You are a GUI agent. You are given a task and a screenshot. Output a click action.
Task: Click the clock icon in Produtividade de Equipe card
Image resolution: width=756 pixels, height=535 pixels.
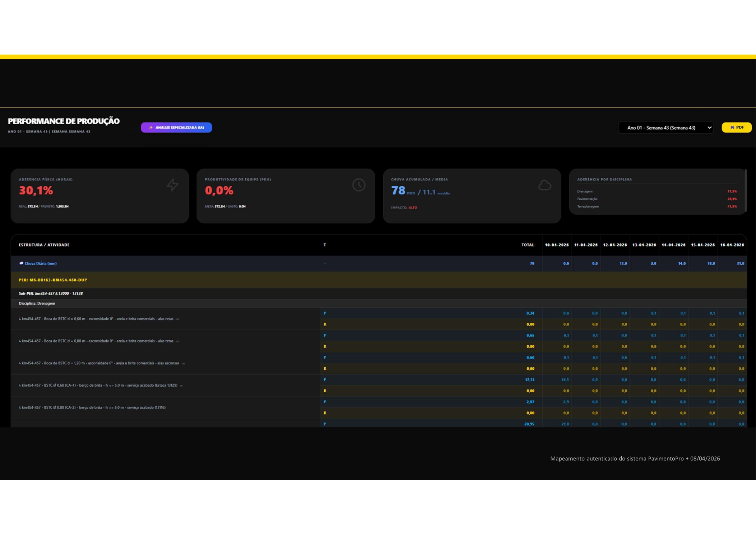click(x=358, y=185)
